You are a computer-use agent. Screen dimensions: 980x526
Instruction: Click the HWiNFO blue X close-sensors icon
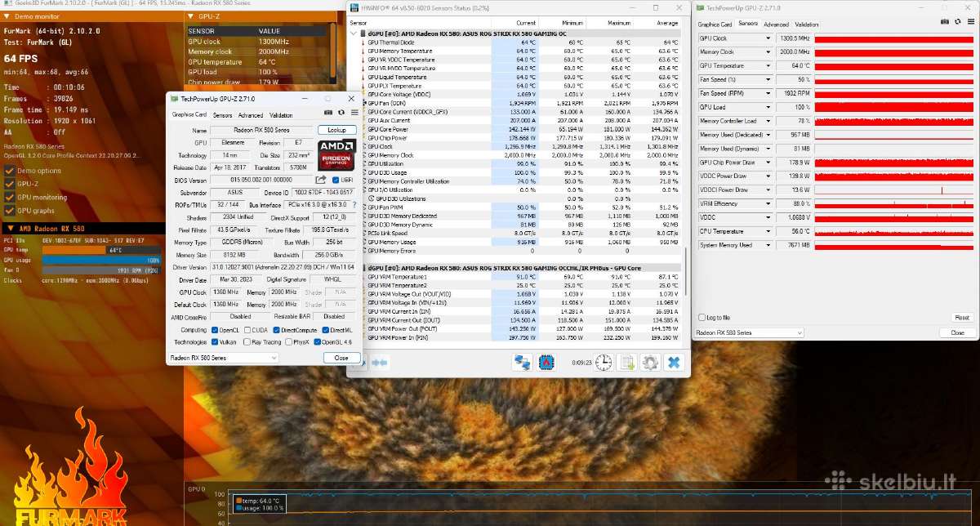coord(674,362)
